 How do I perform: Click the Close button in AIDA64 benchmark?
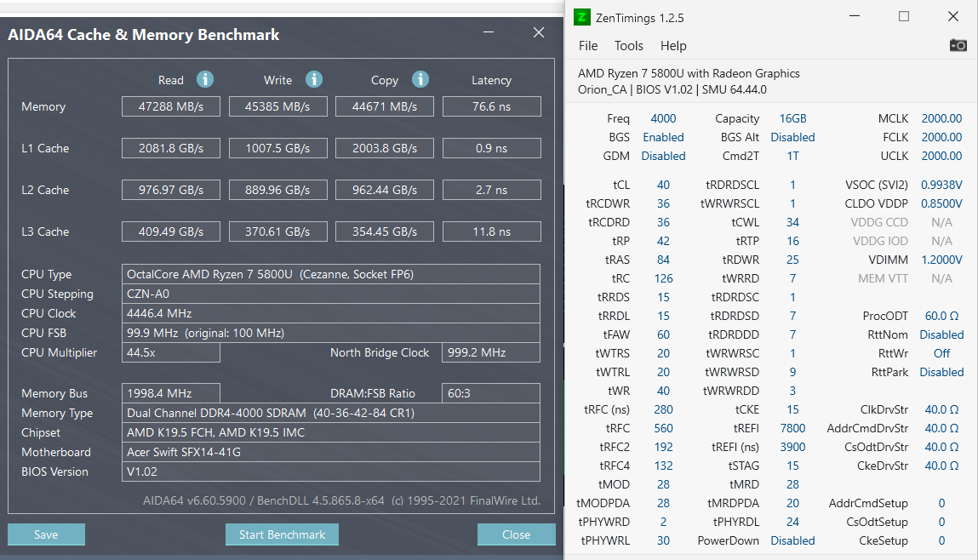coord(517,534)
